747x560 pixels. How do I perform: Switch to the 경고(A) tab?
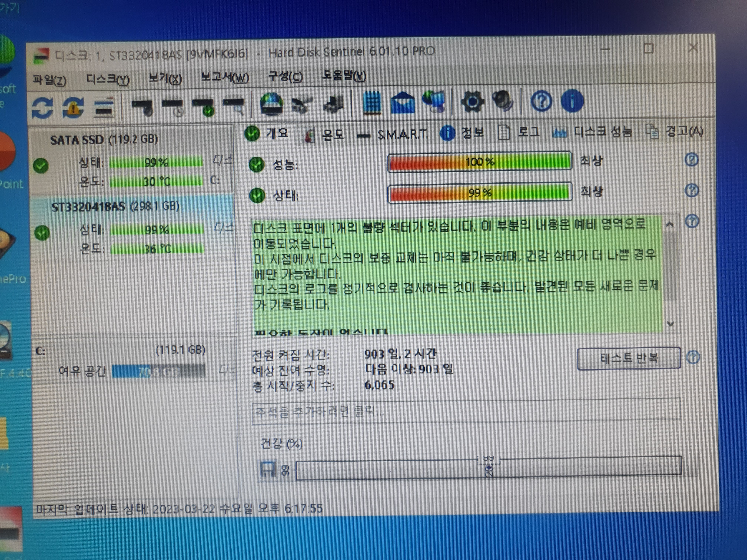(675, 131)
